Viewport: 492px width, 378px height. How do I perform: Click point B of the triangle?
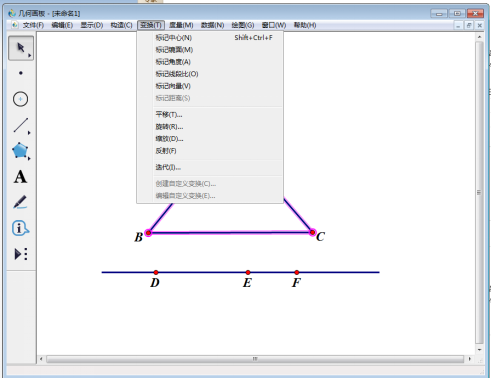pos(148,233)
